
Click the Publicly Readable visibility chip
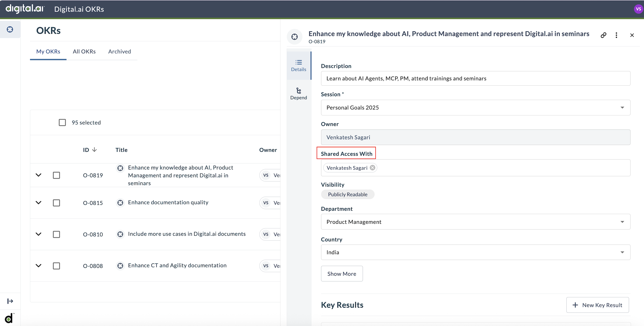[348, 194]
